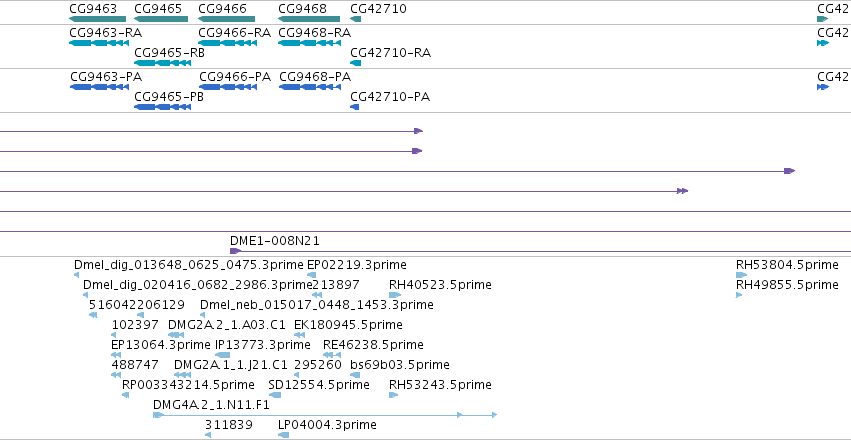Select the RH40523.5prime EST feature
The height and width of the screenshot is (440, 851).
[x=395, y=295]
